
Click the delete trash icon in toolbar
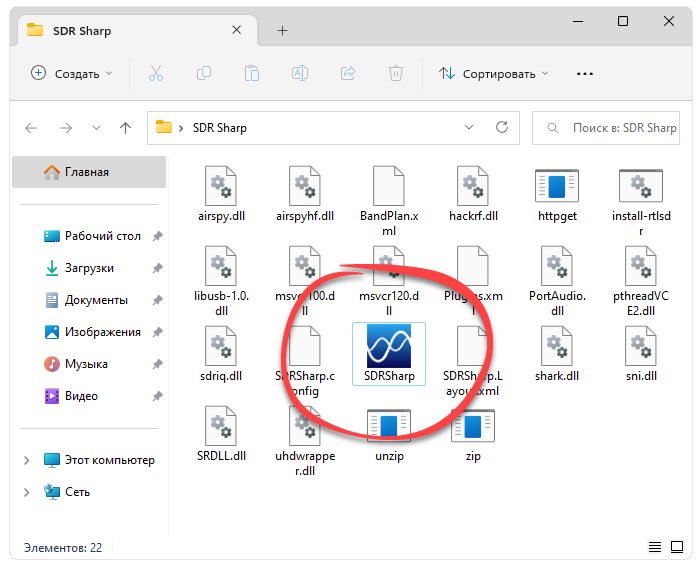click(396, 73)
